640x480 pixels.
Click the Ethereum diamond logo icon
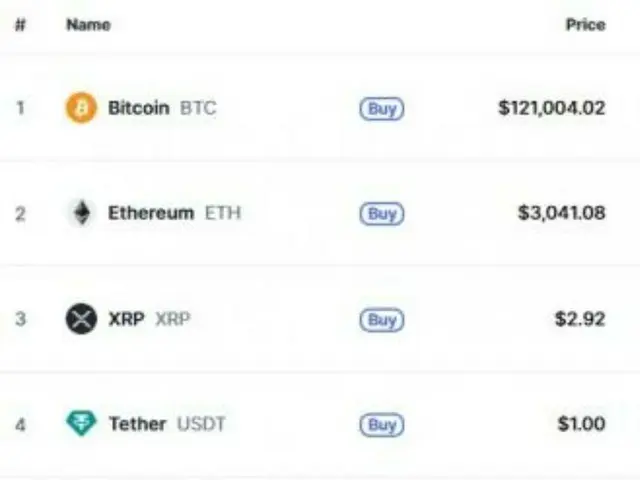coord(81,213)
